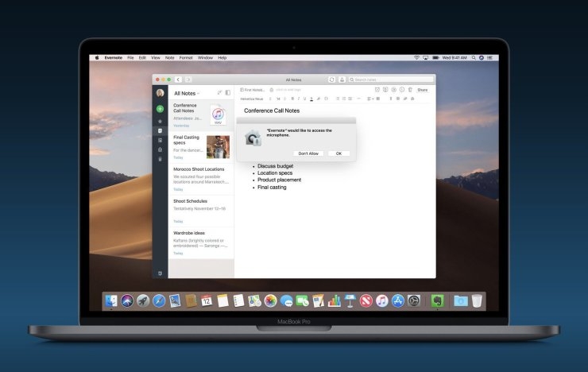Open the Apple menu
Image resolution: width=588 pixels, height=372 pixels.
[x=97, y=58]
